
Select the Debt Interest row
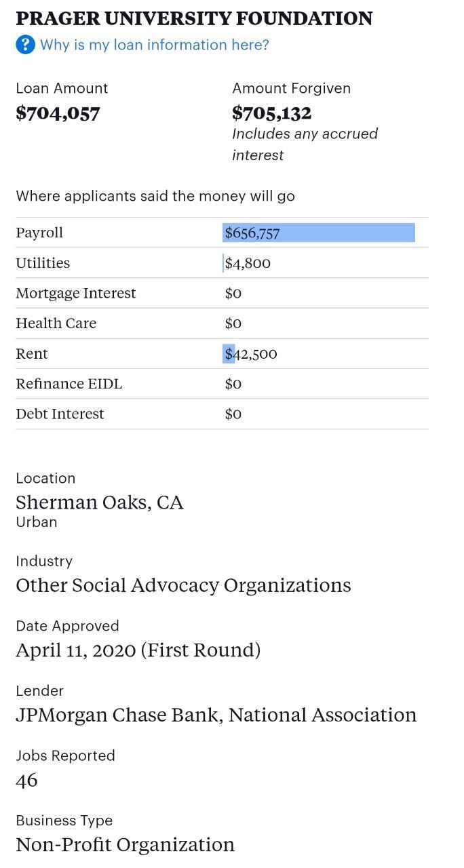click(x=60, y=414)
